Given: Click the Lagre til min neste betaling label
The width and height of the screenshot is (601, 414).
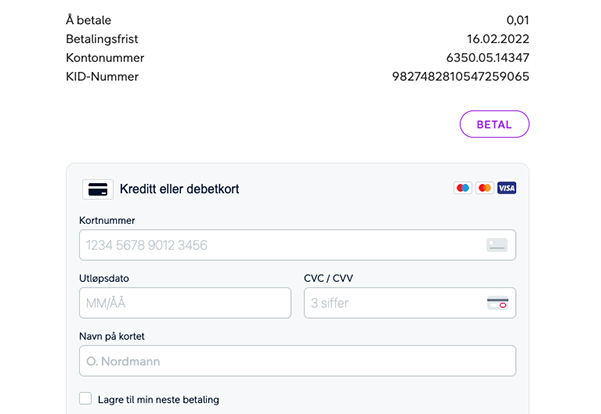Looking at the screenshot, I should (158, 399).
